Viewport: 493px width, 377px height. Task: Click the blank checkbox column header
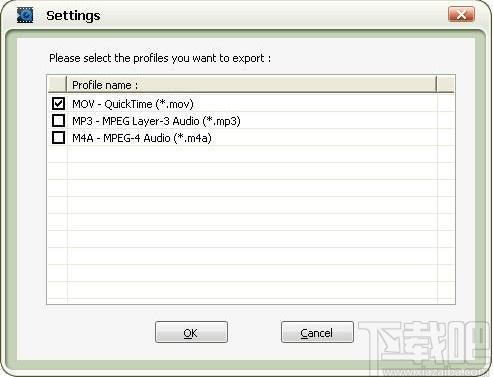tap(57, 85)
